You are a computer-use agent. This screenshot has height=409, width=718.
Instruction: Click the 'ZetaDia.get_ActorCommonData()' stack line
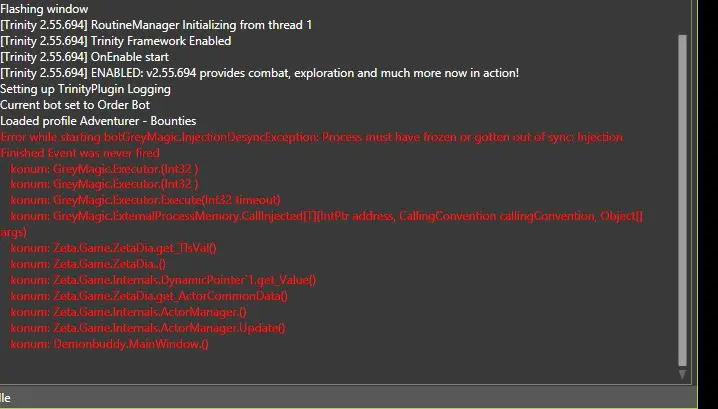pos(149,296)
